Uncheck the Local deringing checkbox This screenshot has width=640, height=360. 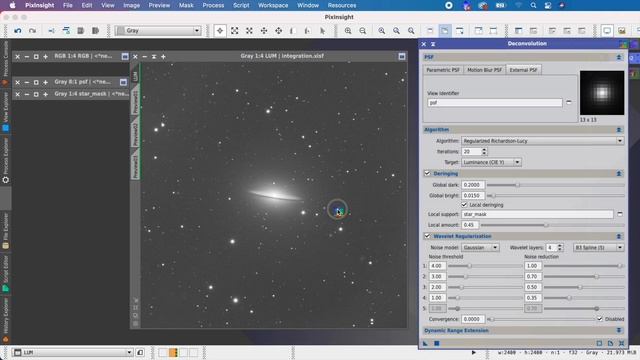[x=464, y=204]
